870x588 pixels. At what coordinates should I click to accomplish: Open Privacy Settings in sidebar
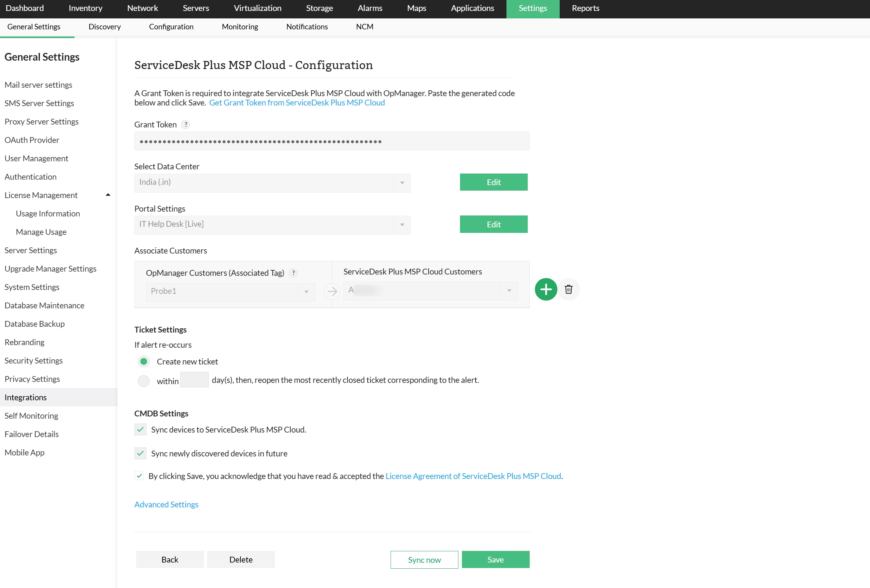click(x=32, y=379)
